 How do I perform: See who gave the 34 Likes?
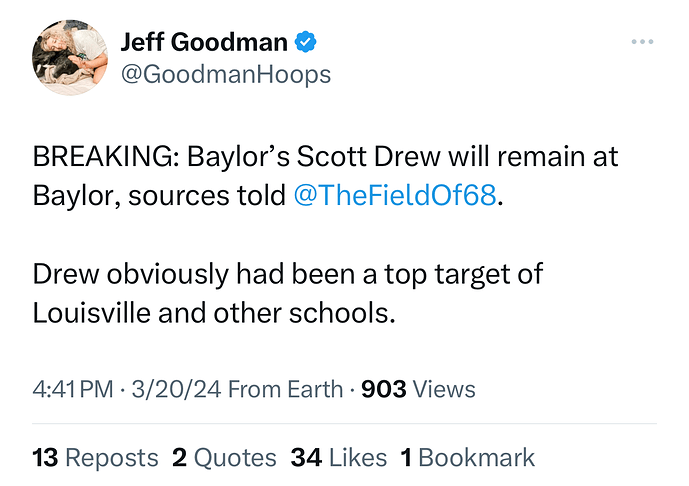tap(338, 458)
